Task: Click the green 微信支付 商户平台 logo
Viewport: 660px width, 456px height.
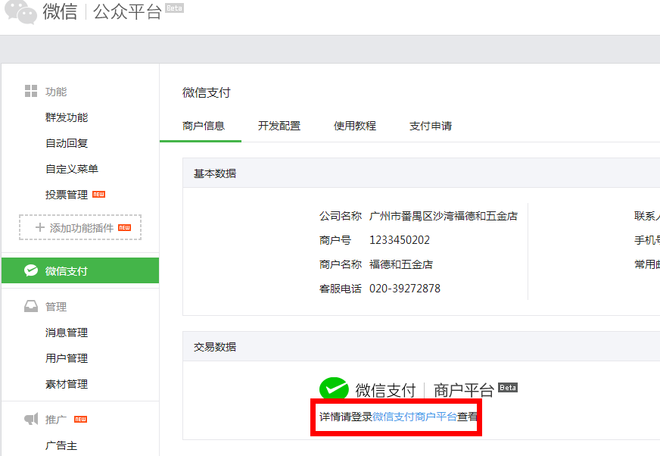Action: pyautogui.click(x=334, y=388)
